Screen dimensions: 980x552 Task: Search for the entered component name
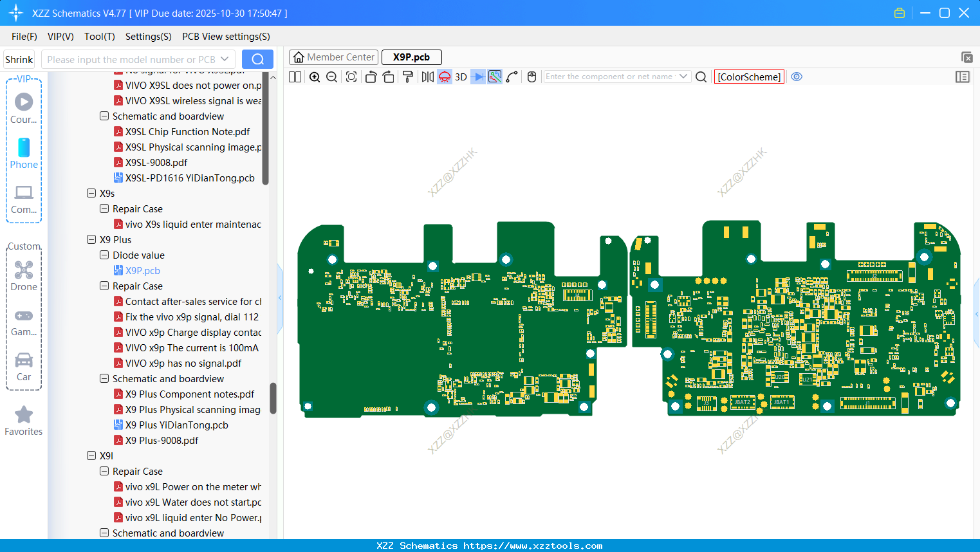[x=701, y=77]
